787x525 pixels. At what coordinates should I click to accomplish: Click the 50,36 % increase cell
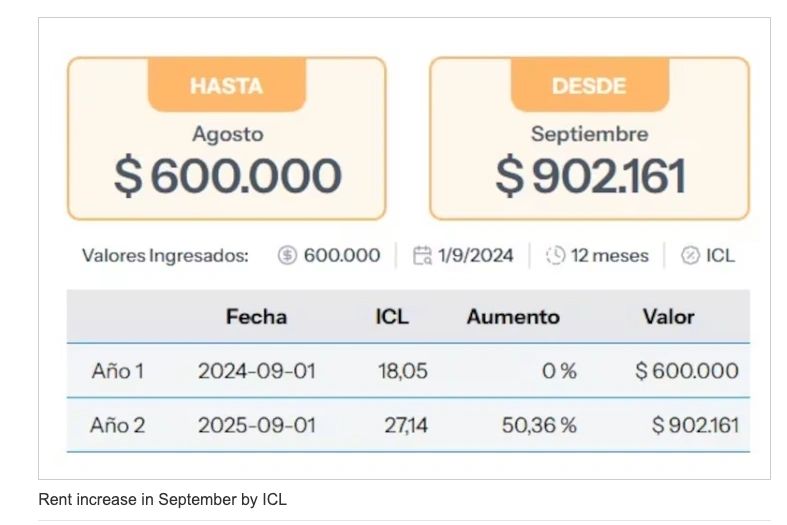click(x=539, y=425)
